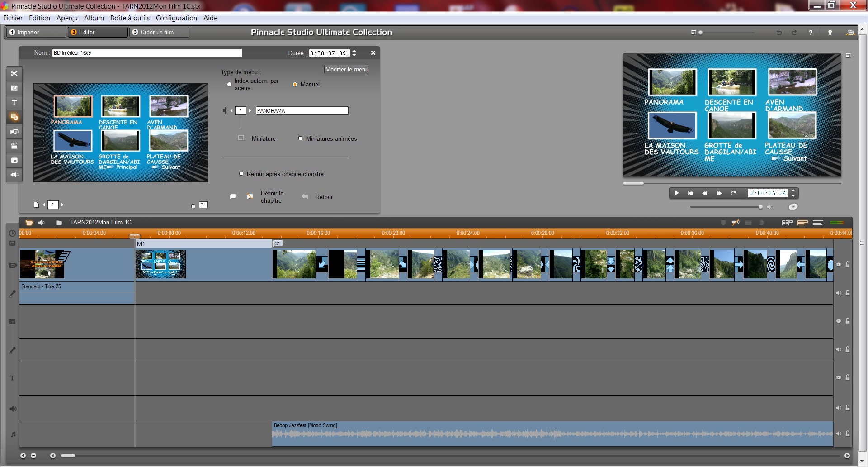Zoom out timeline with minus icon

pyautogui.click(x=33, y=456)
